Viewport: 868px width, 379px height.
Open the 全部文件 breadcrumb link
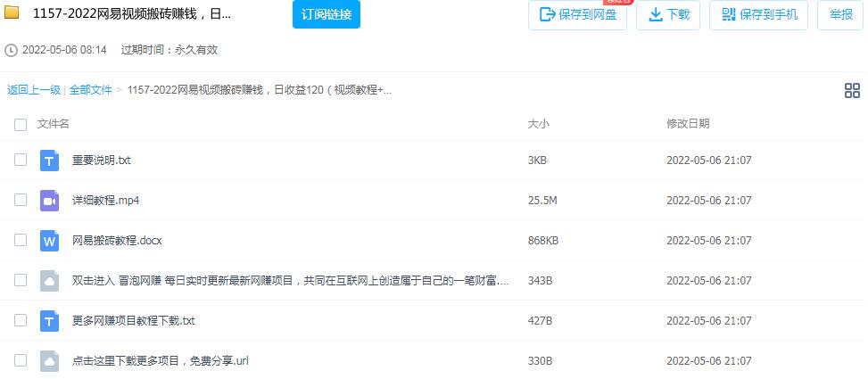(x=90, y=90)
